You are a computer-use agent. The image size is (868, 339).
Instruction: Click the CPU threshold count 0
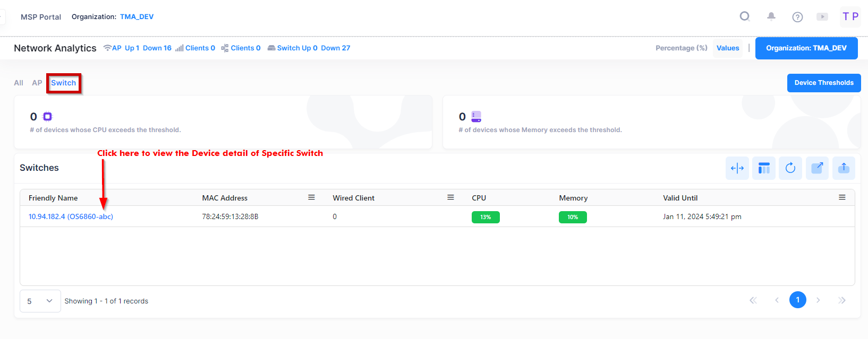tap(33, 117)
